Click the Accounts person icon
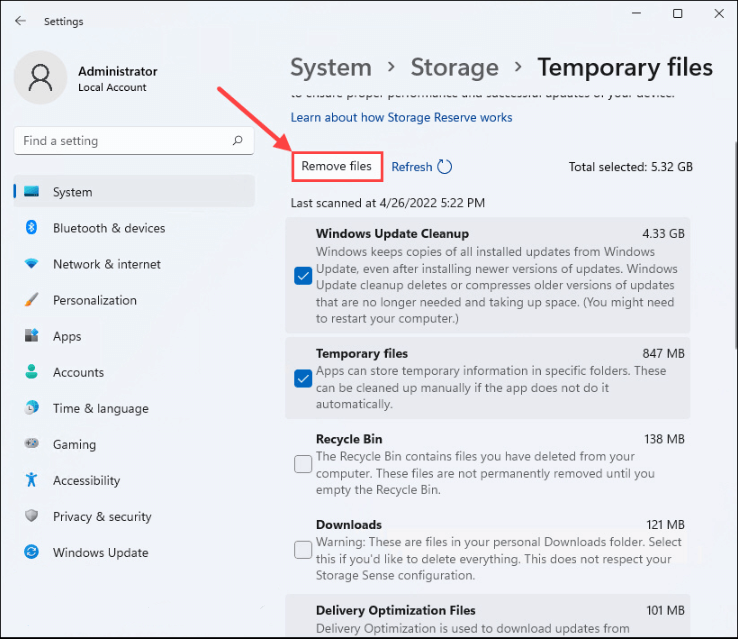This screenshot has width=738, height=639. tap(32, 372)
